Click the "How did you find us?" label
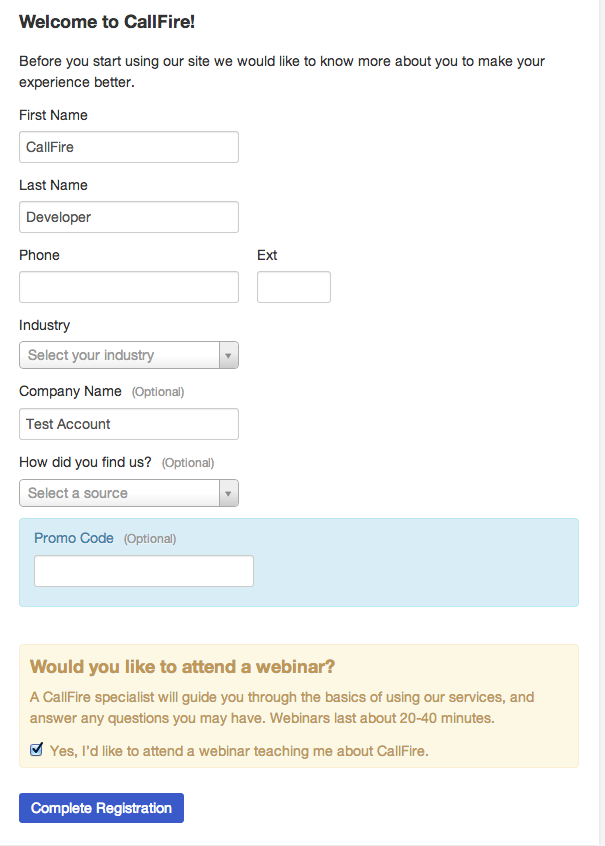The height and width of the screenshot is (846, 605). tap(85, 462)
